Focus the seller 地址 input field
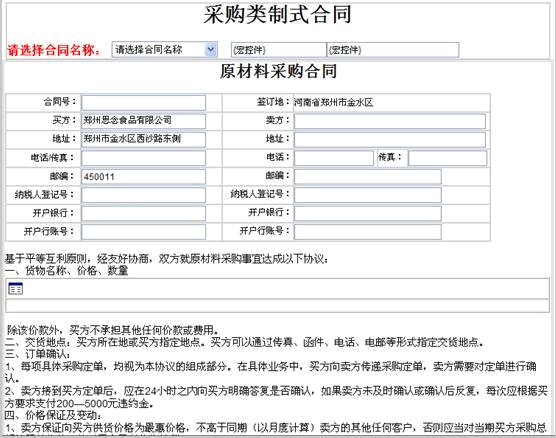Viewport: 556px width, 438px height. (390, 139)
